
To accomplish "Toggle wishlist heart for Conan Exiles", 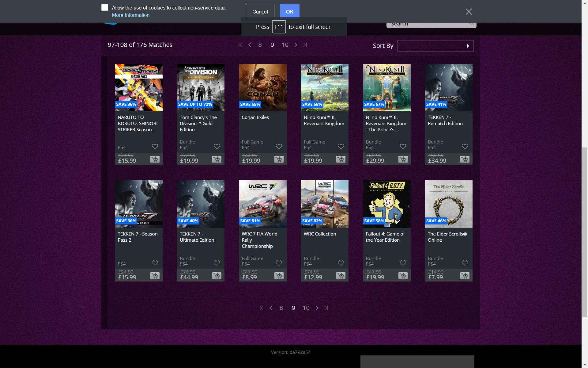I will coord(279,147).
